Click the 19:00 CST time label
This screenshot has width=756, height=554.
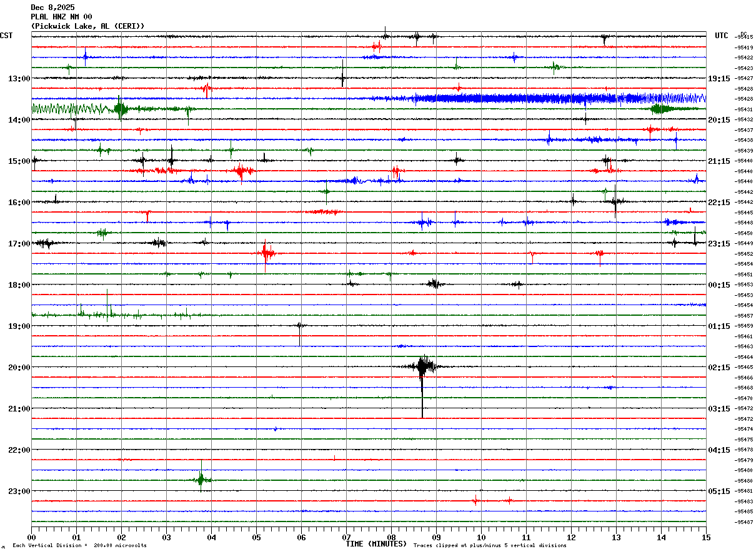click(x=19, y=326)
